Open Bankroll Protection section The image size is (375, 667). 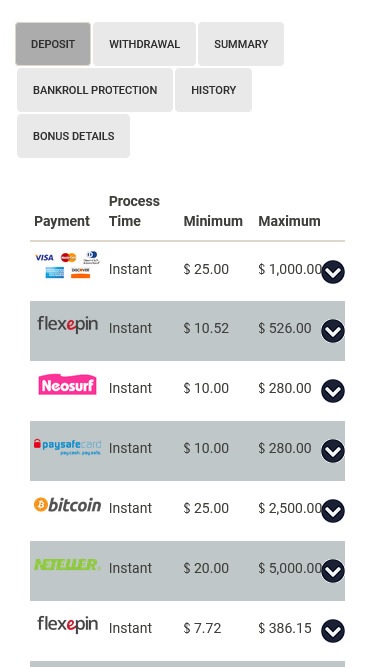click(95, 90)
